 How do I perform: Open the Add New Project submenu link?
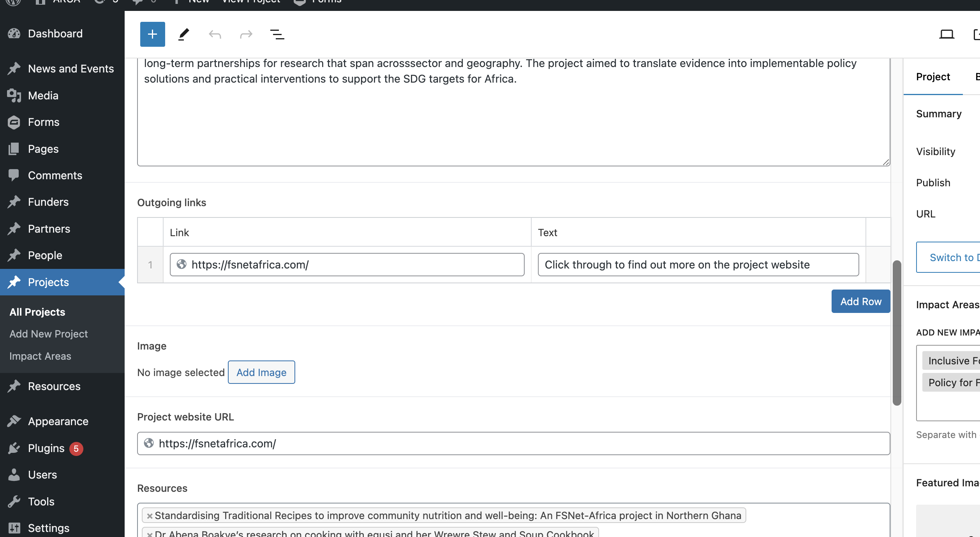click(x=49, y=334)
